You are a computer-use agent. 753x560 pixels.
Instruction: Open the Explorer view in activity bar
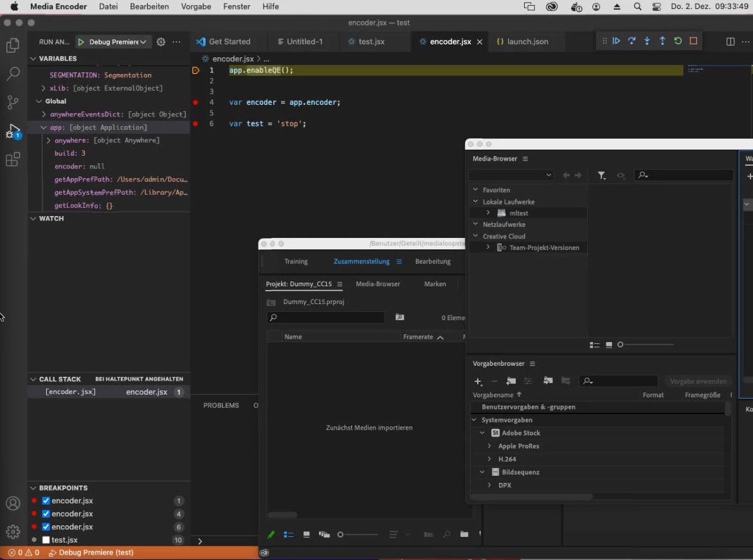[x=13, y=45]
